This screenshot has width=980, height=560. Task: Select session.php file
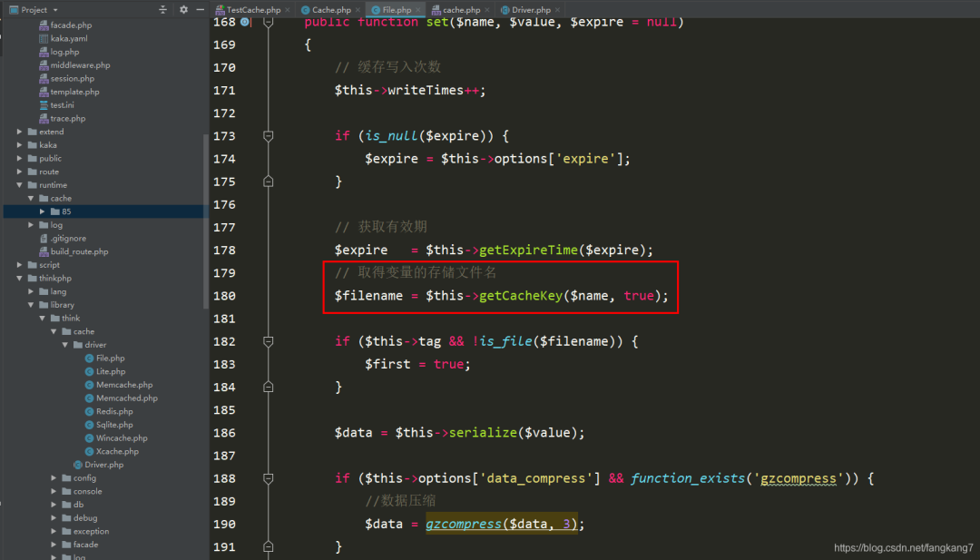tap(67, 79)
